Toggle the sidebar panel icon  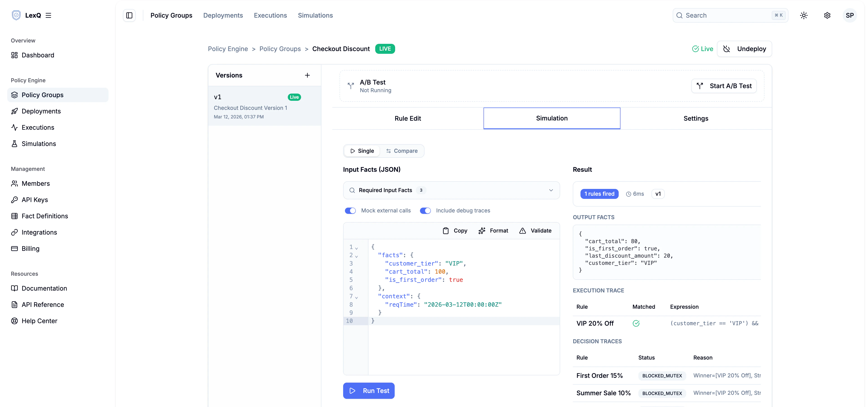129,16
